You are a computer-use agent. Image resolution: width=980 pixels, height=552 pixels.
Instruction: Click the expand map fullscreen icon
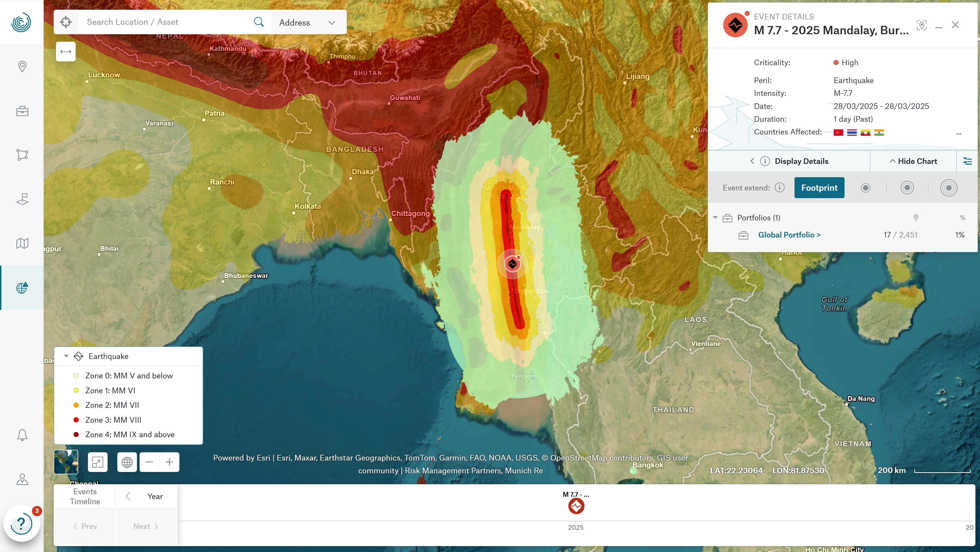pos(97,462)
